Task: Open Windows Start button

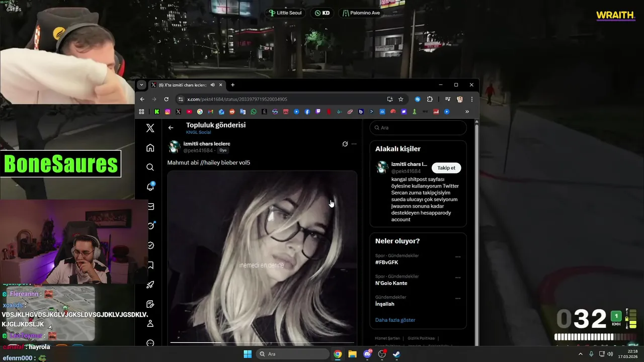Action: point(248,354)
